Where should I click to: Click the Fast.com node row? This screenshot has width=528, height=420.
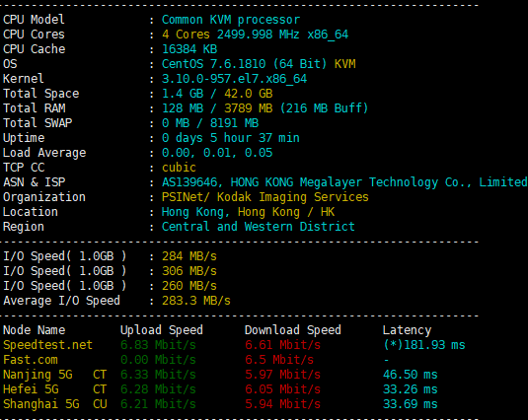coord(234,360)
